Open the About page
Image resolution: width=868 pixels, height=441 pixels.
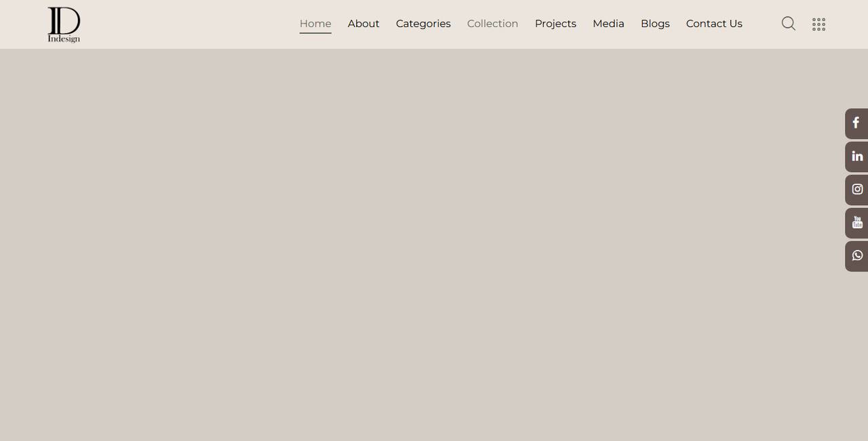coord(363,24)
